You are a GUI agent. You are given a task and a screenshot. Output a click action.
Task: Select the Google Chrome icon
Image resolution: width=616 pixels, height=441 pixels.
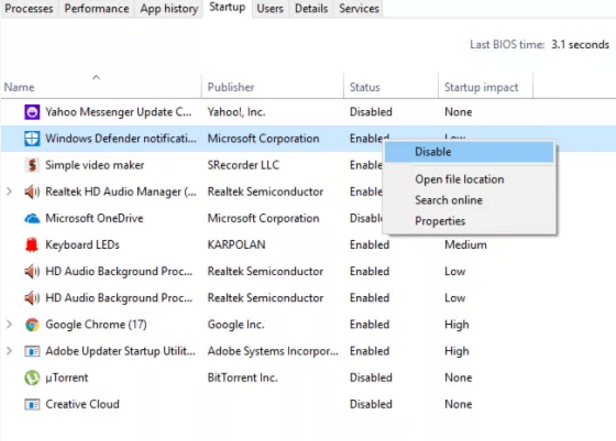click(x=31, y=324)
